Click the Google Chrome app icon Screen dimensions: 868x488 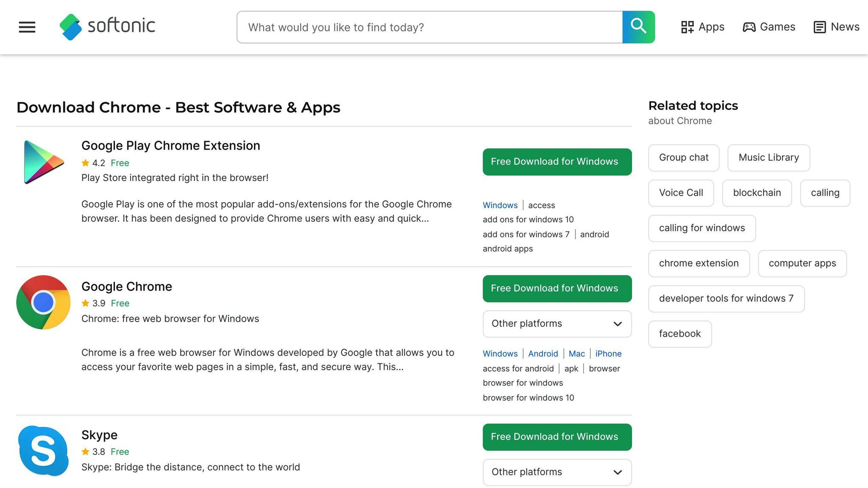click(x=43, y=302)
